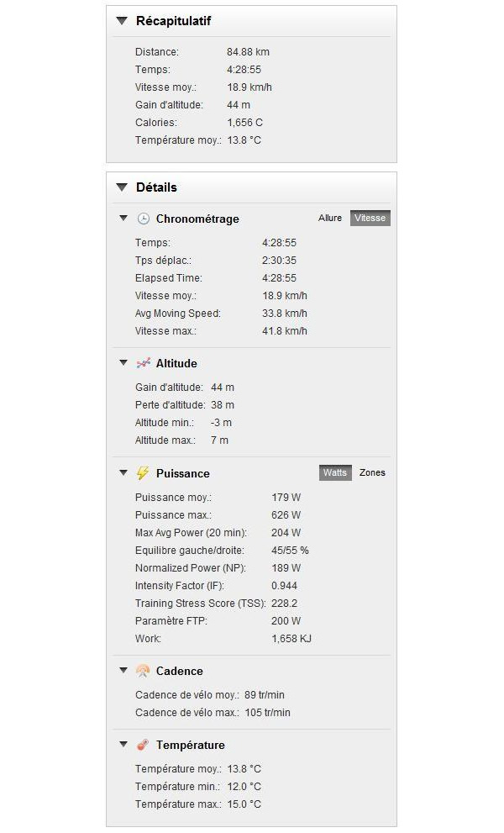Collapse the Cadence subsection triangle

pyautogui.click(x=123, y=671)
